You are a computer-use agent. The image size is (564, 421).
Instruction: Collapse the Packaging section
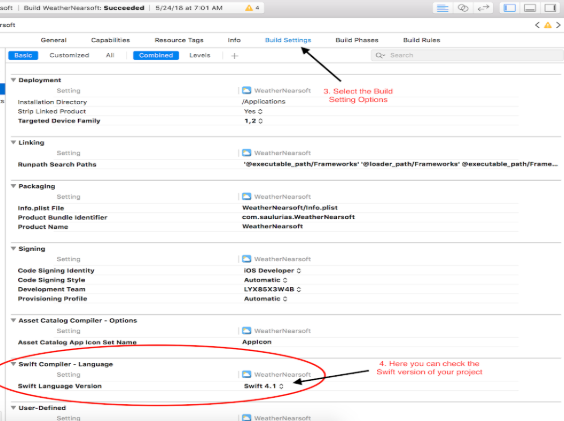(13, 186)
